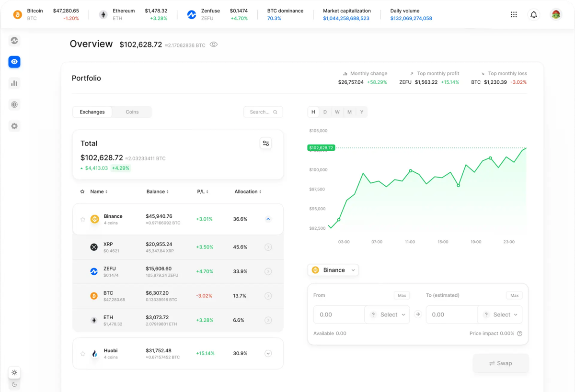Select the H chart timeframe
The height and width of the screenshot is (392, 575).
point(313,112)
